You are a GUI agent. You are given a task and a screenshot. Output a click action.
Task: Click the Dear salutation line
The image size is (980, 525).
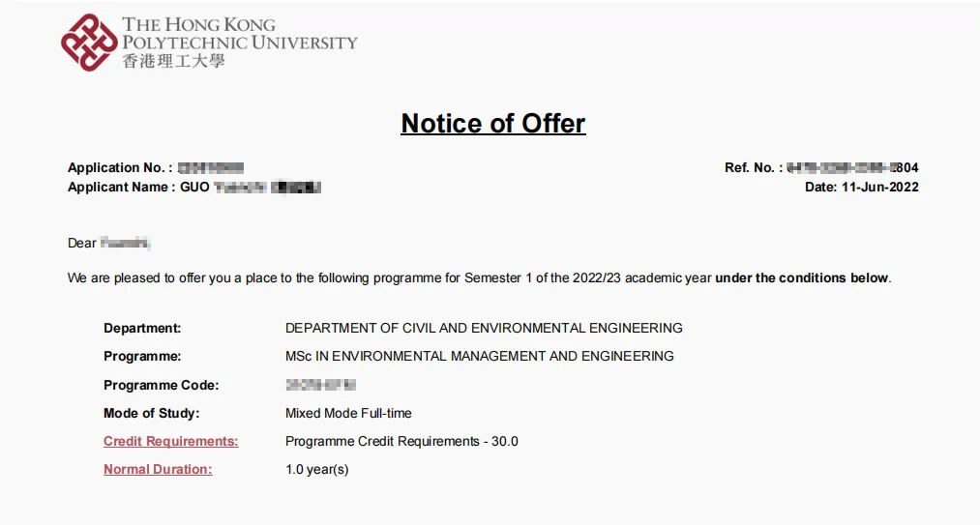[82, 244]
